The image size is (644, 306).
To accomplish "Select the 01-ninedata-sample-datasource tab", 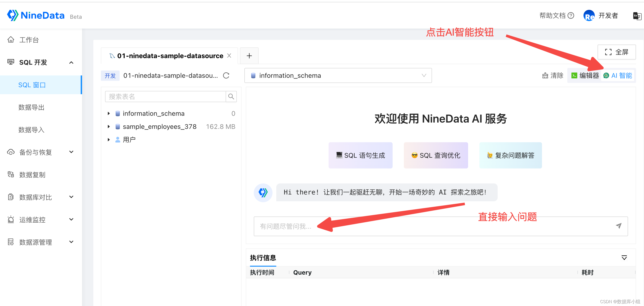I will point(170,56).
